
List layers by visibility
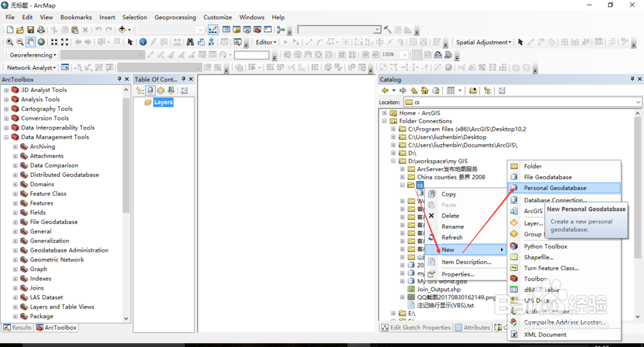160,90
